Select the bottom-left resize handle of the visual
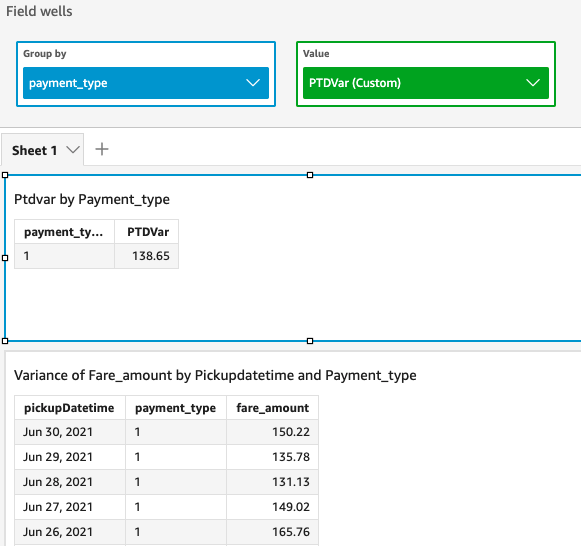 (x=5, y=341)
